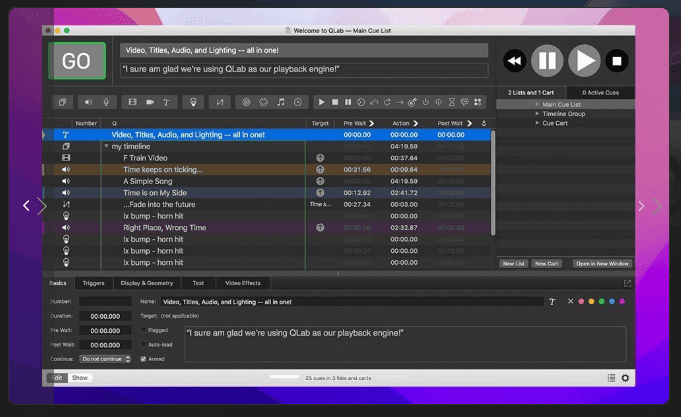Viewport: 681px width, 417px height.
Task: Add a Light cue via lightbulb toolbar icon
Action: [193, 102]
